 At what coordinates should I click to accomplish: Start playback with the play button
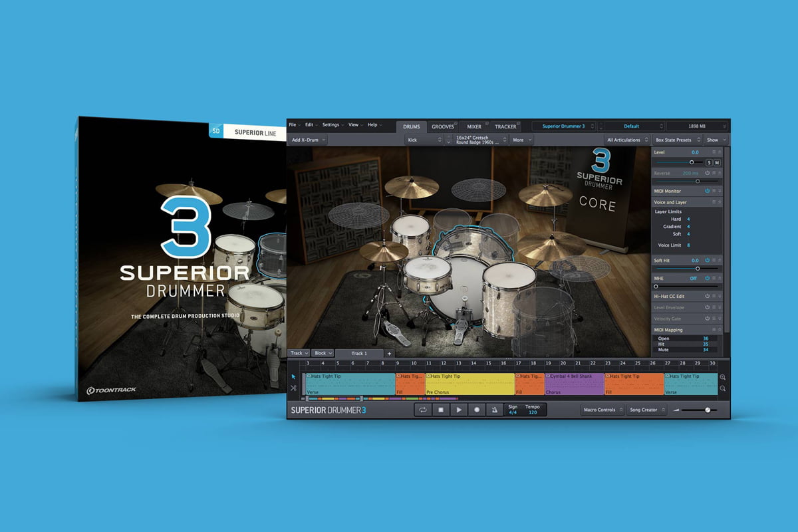point(458,410)
